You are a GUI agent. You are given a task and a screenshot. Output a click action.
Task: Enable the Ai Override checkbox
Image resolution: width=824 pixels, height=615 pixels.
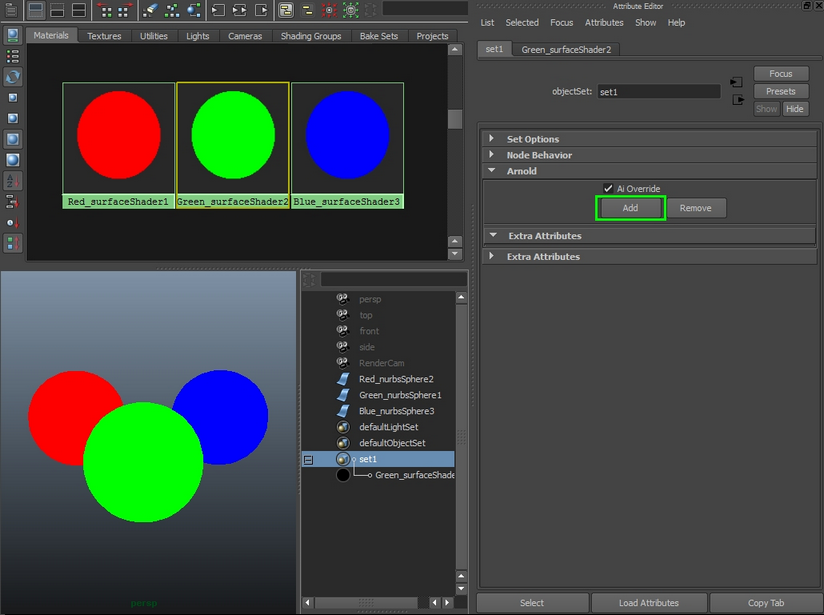tap(608, 188)
